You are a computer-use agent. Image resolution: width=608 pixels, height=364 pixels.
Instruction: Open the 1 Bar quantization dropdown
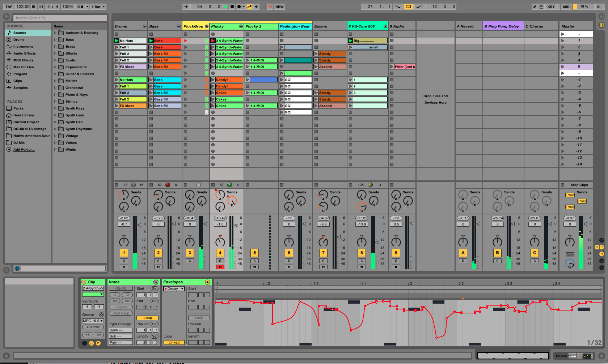98,7
